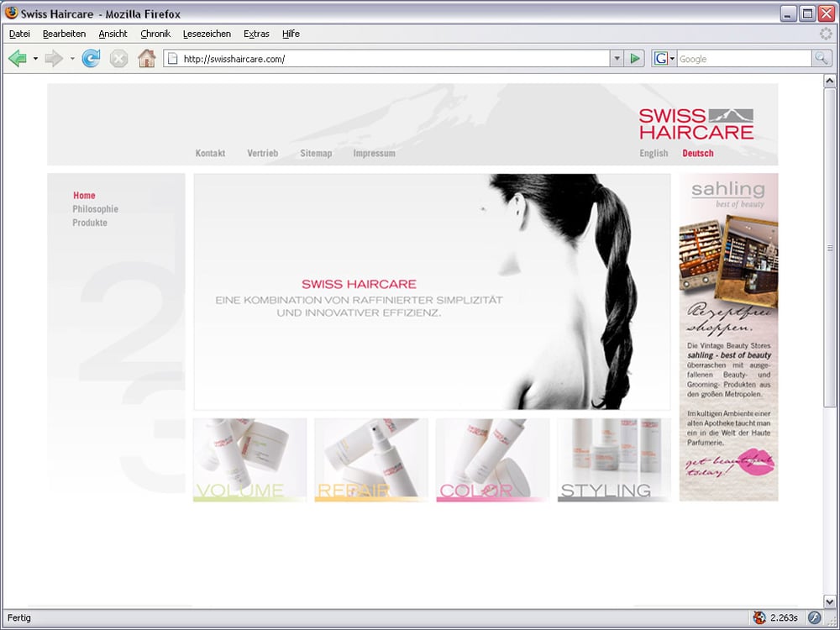This screenshot has width=840, height=630.
Task: Open the Lesezeichen menu
Action: [207, 34]
